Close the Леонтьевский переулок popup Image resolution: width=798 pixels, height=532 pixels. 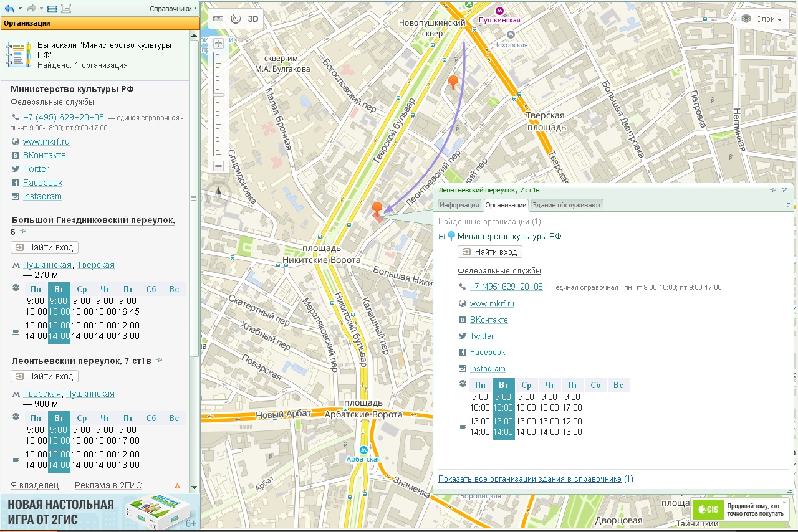[x=784, y=189]
